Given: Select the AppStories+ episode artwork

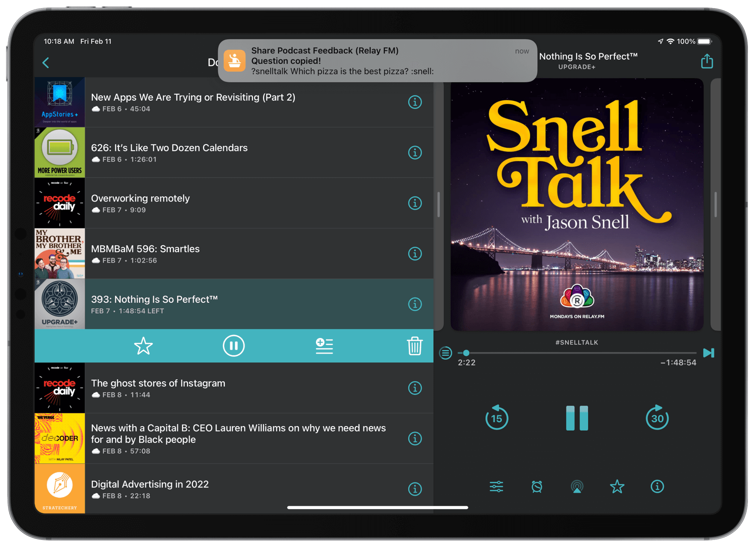Looking at the screenshot, I should [x=59, y=102].
